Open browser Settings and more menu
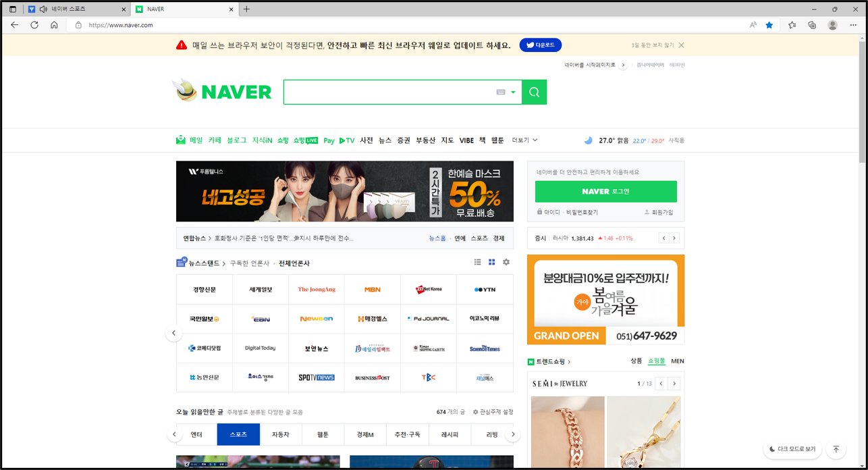The height and width of the screenshot is (470, 868). 853,25
